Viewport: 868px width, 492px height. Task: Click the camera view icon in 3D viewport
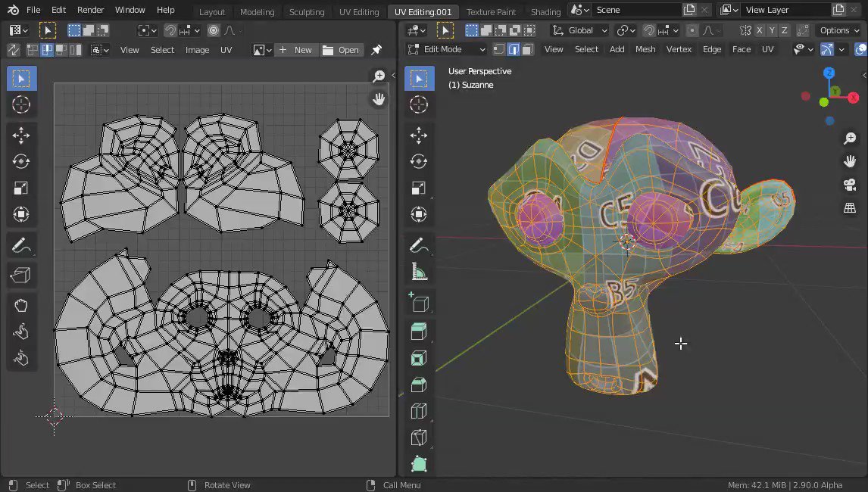tap(850, 185)
